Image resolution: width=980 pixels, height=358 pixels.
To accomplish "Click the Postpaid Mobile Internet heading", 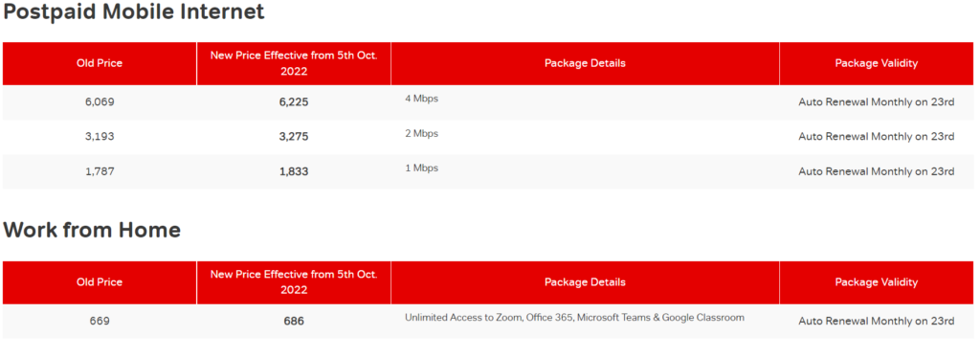I will tap(134, 11).
